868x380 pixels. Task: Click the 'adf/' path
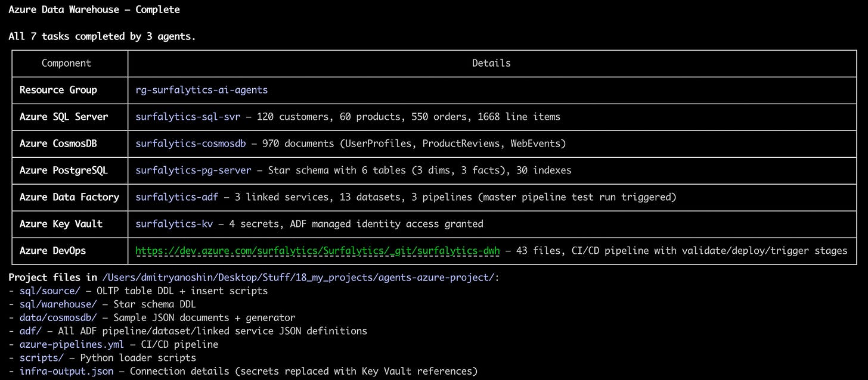pyautogui.click(x=30, y=331)
